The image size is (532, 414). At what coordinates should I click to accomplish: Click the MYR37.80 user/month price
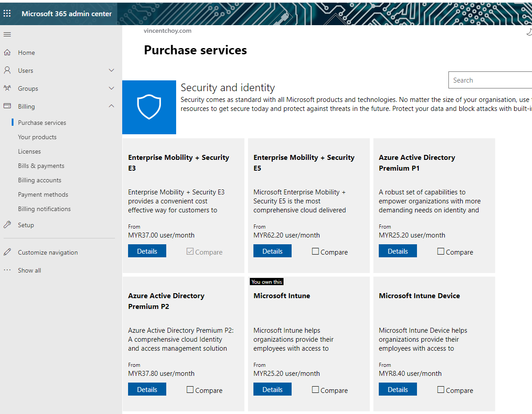[x=161, y=373]
